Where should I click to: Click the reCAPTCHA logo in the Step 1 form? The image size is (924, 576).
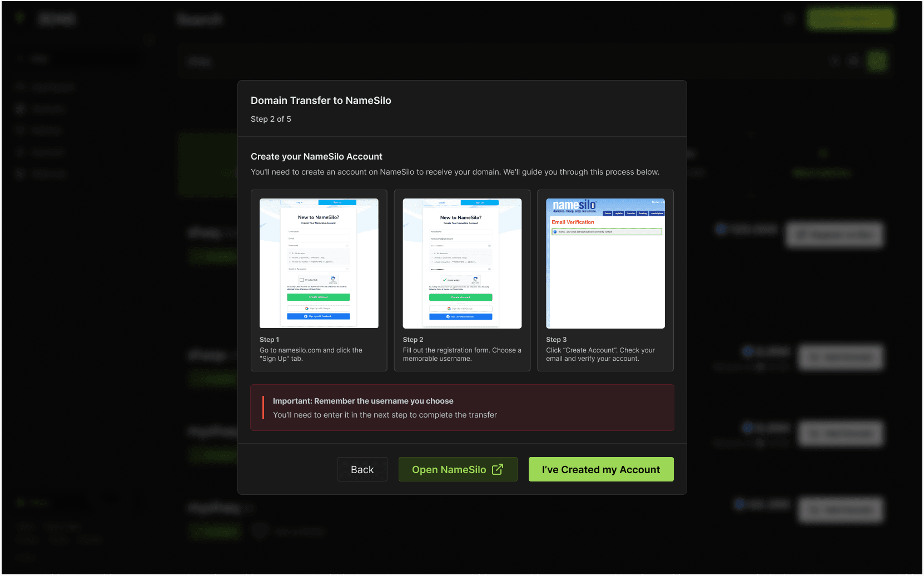click(x=334, y=280)
